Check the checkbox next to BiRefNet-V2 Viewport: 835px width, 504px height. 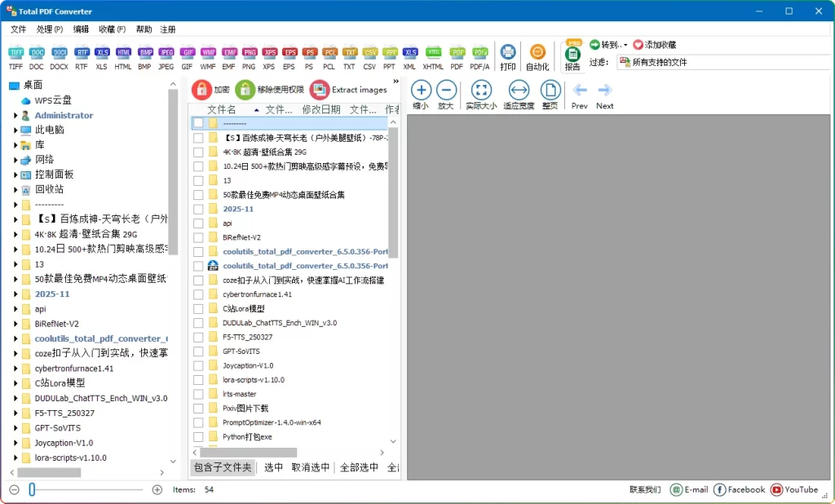coord(197,237)
